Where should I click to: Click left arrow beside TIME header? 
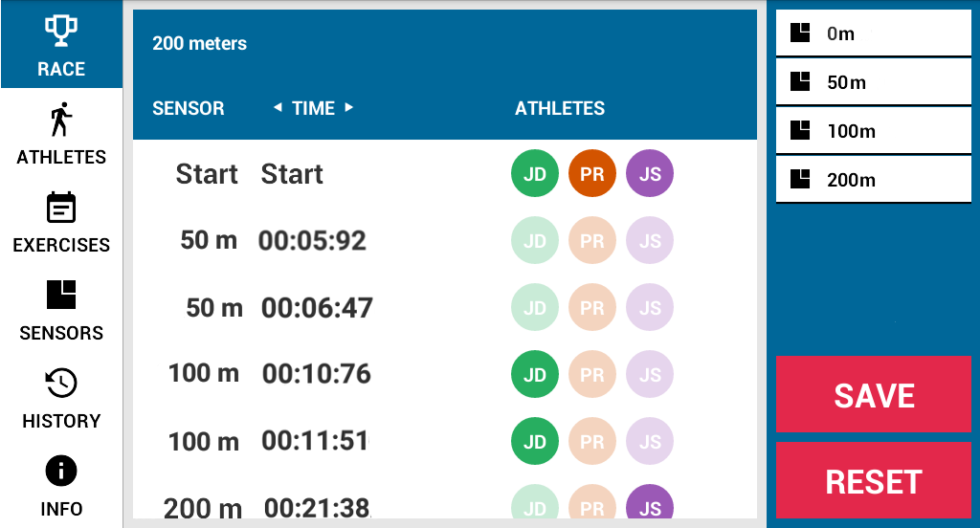[x=278, y=107]
